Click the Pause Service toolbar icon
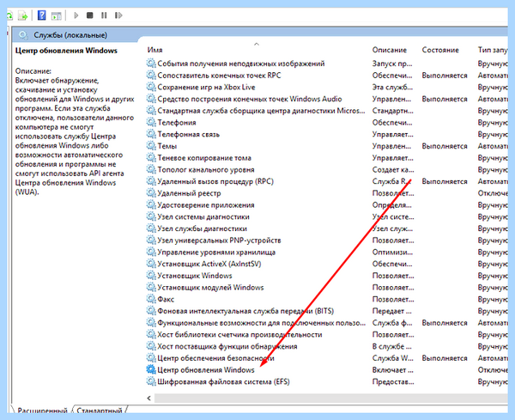 point(104,15)
